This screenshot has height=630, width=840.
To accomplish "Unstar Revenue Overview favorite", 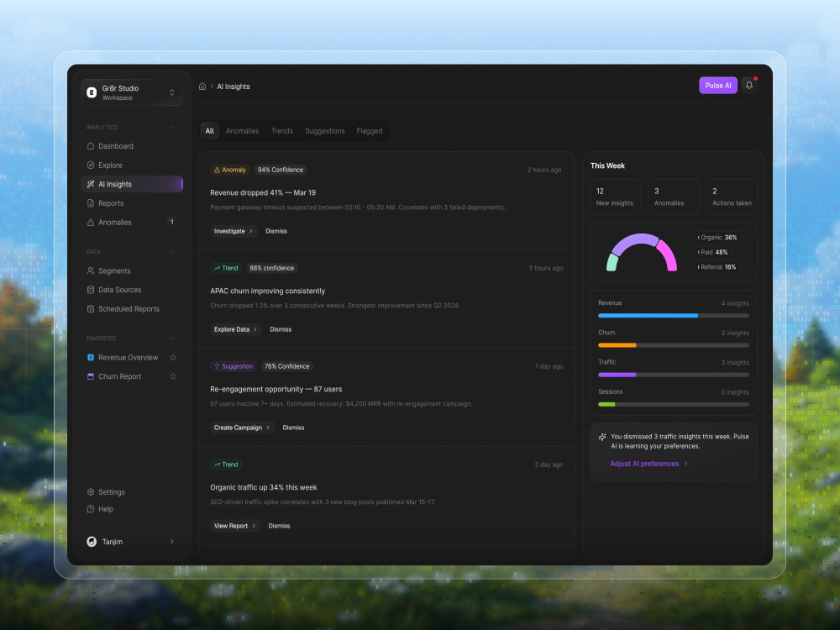I will [172, 357].
